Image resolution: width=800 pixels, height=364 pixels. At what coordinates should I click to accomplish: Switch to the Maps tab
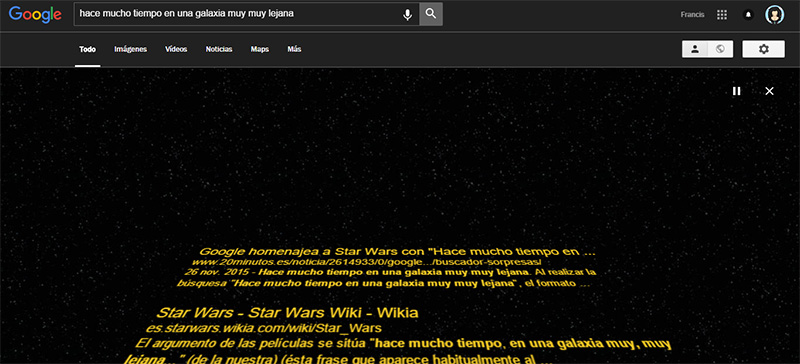pyautogui.click(x=260, y=50)
